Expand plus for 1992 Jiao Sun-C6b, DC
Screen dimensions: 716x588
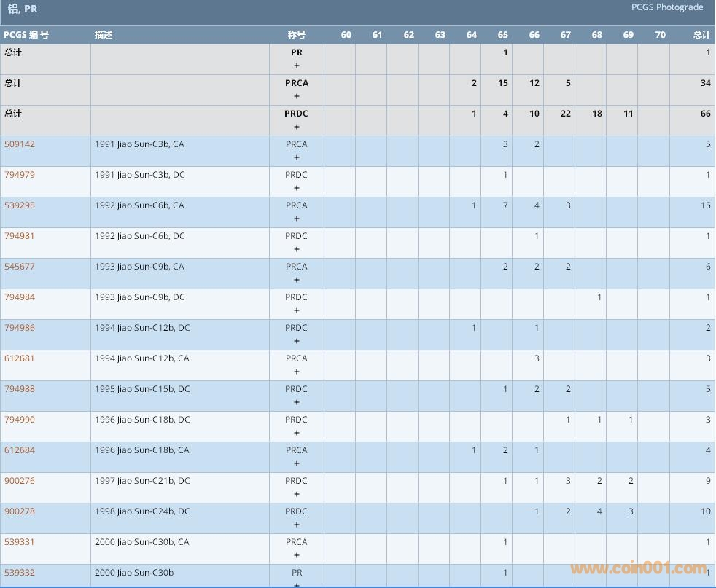[x=297, y=249]
